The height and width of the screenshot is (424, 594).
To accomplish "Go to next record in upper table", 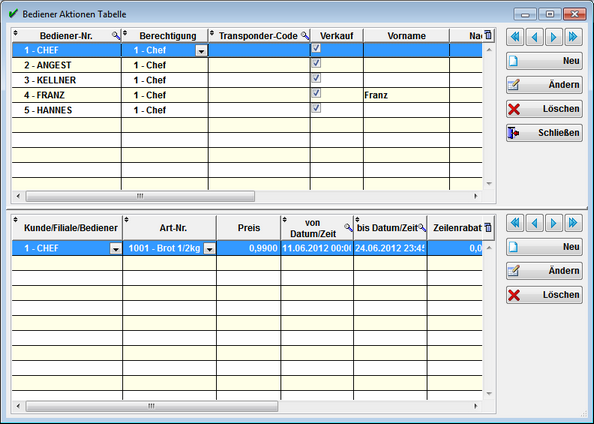I will 554,37.
